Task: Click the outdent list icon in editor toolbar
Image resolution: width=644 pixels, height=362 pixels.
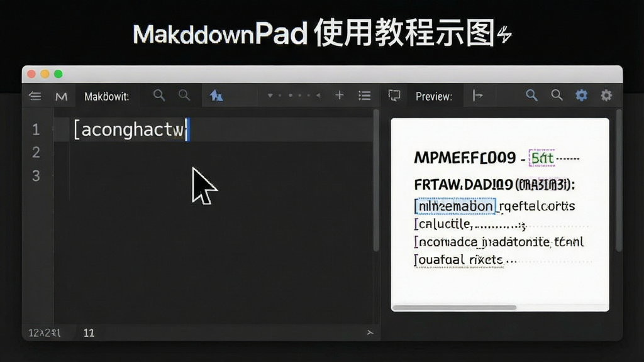Action: tap(35, 96)
